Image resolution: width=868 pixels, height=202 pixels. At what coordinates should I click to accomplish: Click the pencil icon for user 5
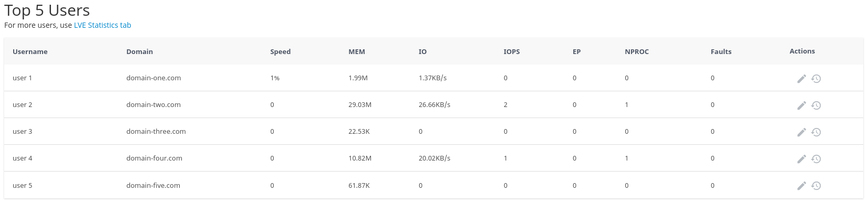point(801,186)
